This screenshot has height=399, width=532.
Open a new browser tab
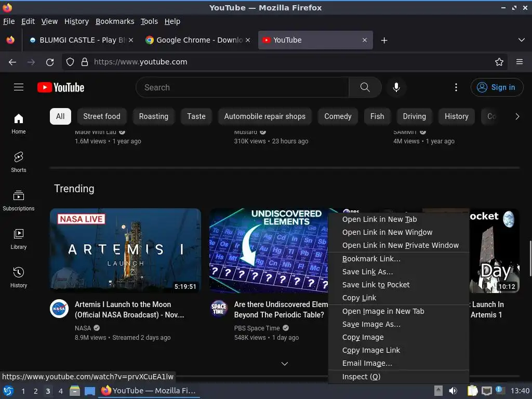[x=384, y=41]
